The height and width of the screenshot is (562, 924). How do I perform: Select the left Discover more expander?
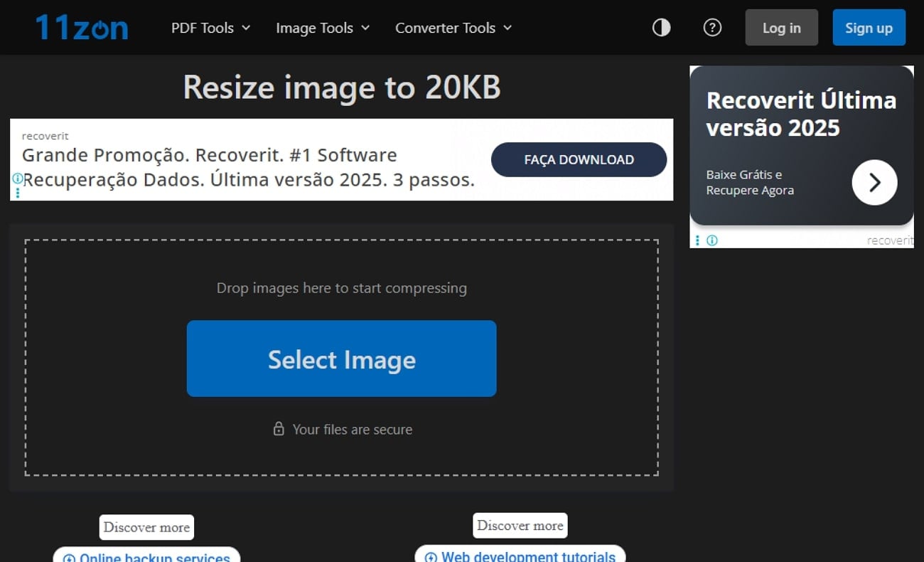(x=146, y=527)
